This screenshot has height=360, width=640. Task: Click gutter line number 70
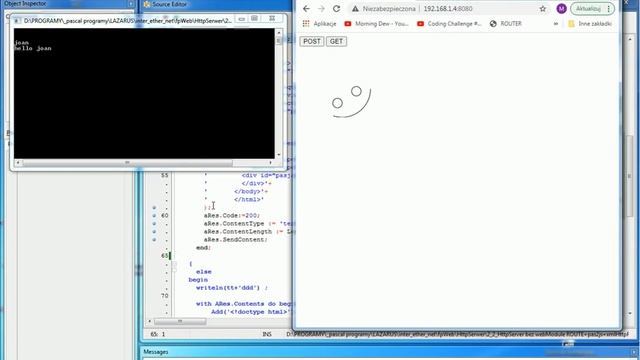coord(164,296)
